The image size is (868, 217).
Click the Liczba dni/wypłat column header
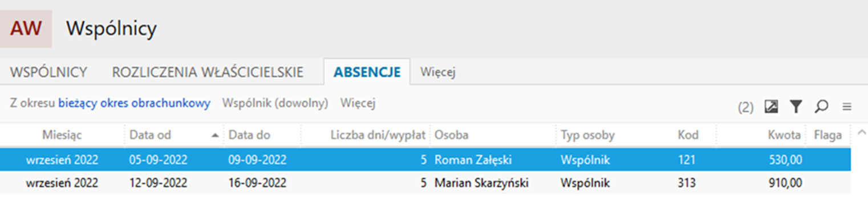[365, 136]
